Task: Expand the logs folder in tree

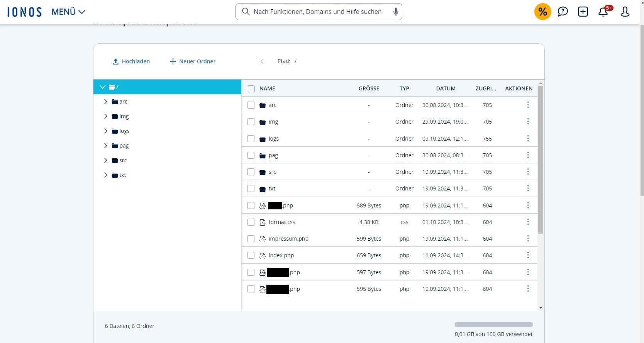Action: [x=105, y=131]
